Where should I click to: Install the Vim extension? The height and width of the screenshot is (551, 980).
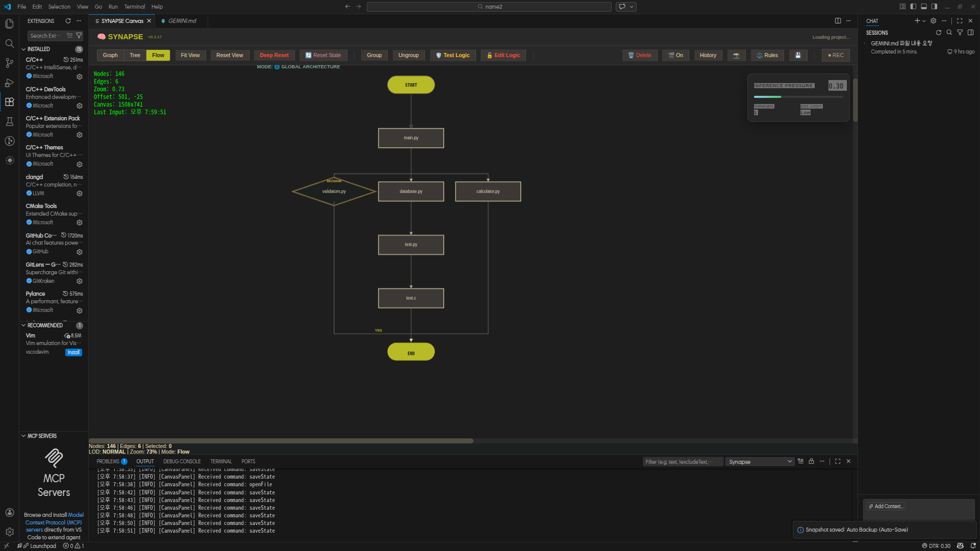coord(73,353)
